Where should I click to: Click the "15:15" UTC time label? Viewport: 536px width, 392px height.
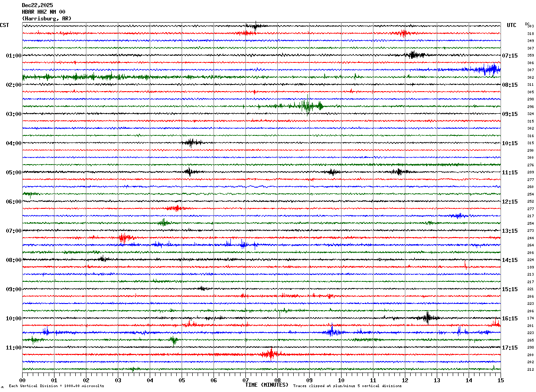tap(510, 289)
